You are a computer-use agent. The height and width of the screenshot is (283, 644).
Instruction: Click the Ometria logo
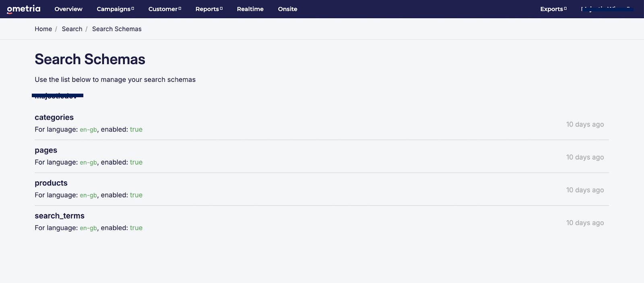(24, 9)
